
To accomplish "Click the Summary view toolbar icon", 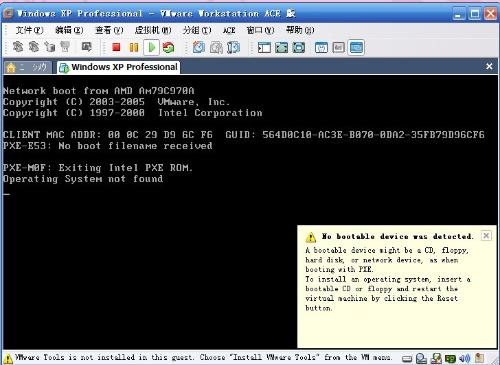I will [321, 48].
